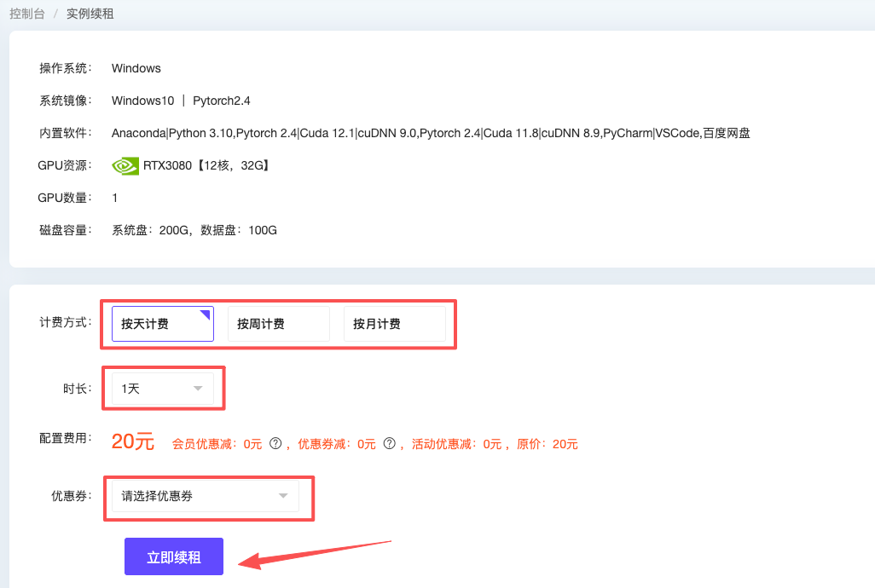Switch billing method to 按周计费

click(x=278, y=324)
